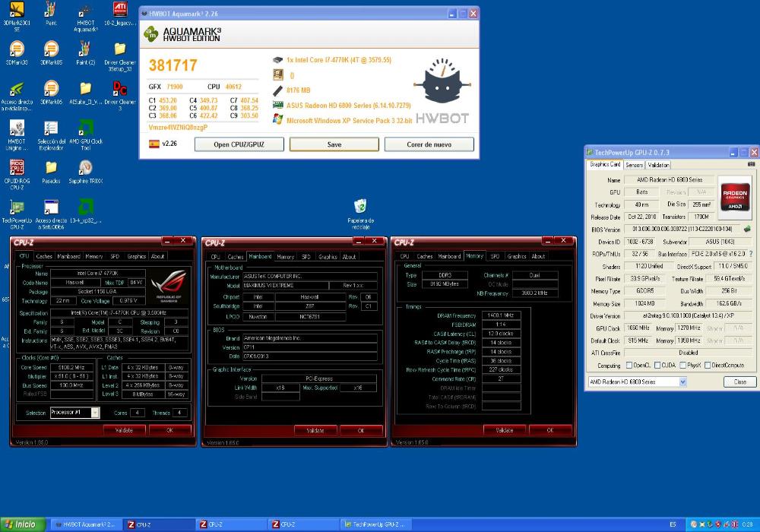Open the Paint (2) desktop shortcut
760x532 pixels.
86,52
